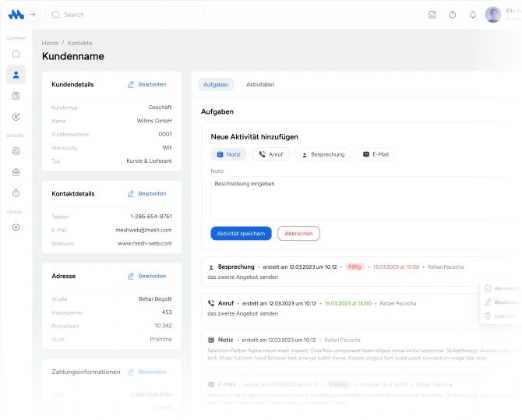Choose the E-Mail activity type
The height and width of the screenshot is (420, 522).
(375, 154)
